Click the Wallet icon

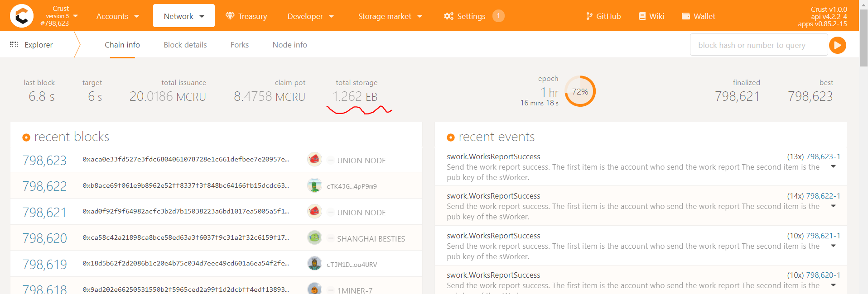pos(686,16)
